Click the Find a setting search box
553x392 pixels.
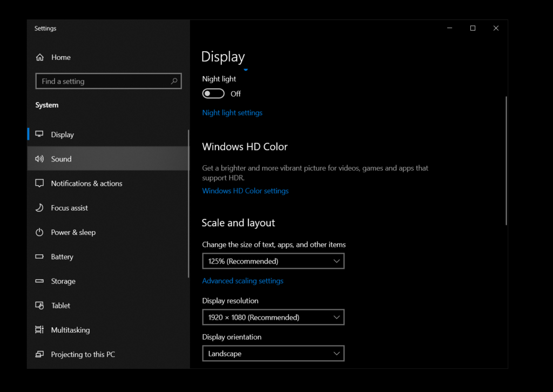[103, 82]
